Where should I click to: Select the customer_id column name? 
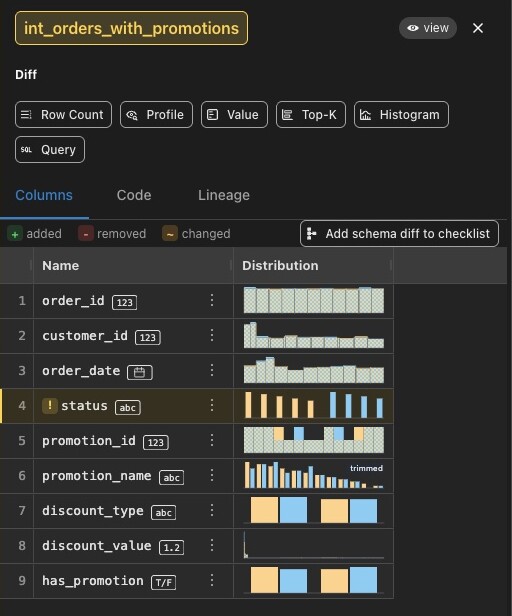(x=85, y=336)
